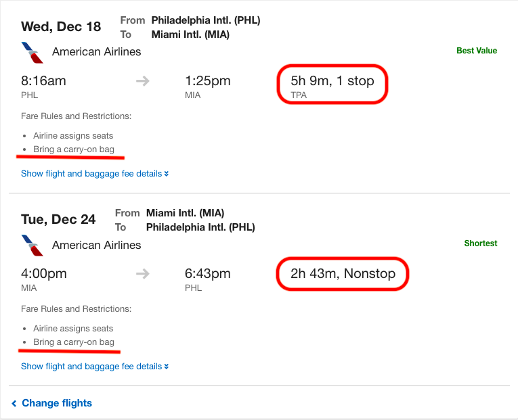The height and width of the screenshot is (420, 518).
Task: Click the Shortest label
Action: (480, 243)
